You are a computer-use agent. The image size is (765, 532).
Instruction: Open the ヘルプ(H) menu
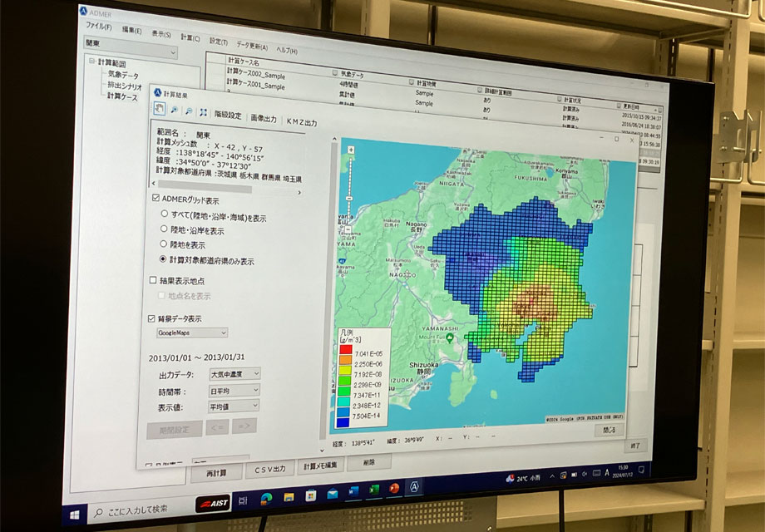point(287,50)
